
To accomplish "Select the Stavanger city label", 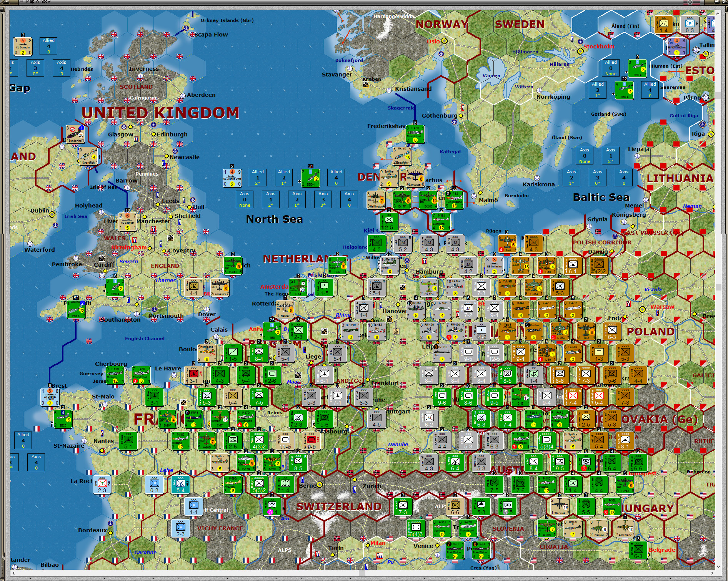I will tap(337, 75).
